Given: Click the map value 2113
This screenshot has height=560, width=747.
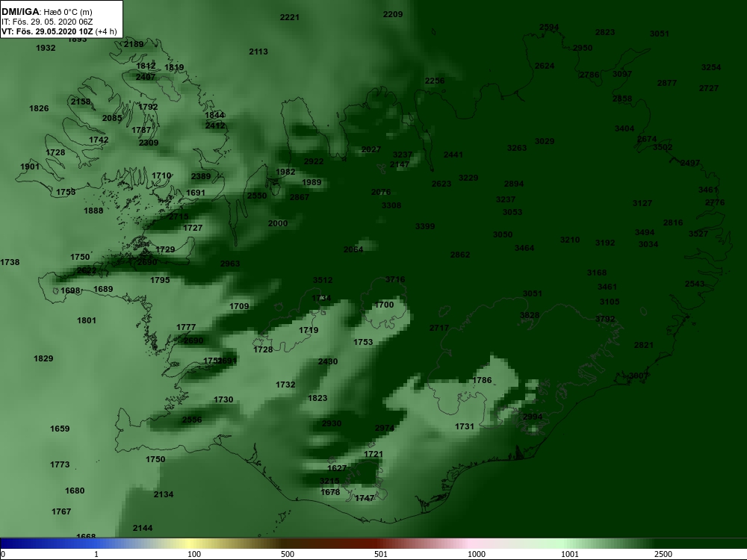Looking at the screenshot, I should pyautogui.click(x=258, y=52).
